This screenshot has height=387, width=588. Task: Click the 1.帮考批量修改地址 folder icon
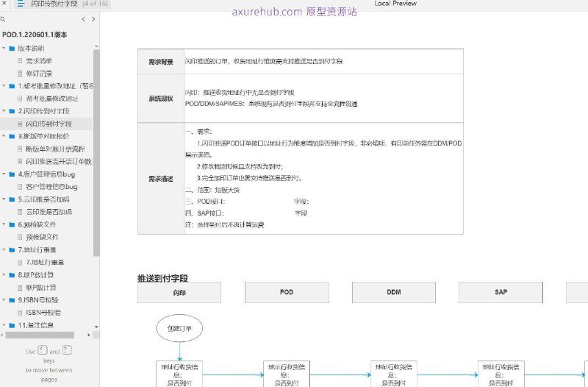pyautogui.click(x=12, y=86)
